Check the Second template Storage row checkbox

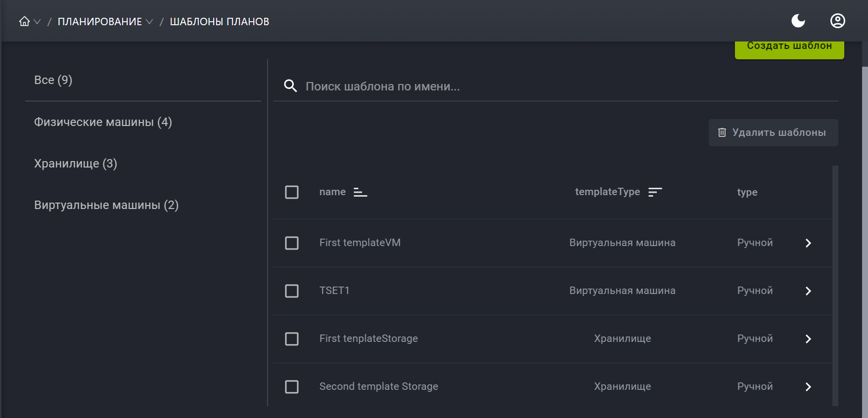click(292, 387)
